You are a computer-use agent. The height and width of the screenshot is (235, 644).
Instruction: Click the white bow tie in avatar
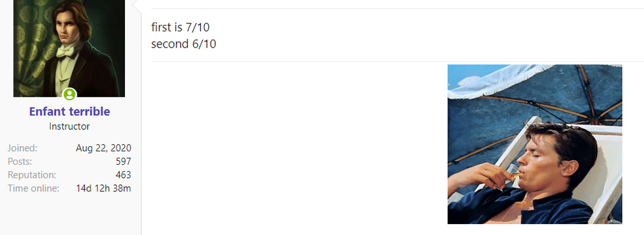66,50
